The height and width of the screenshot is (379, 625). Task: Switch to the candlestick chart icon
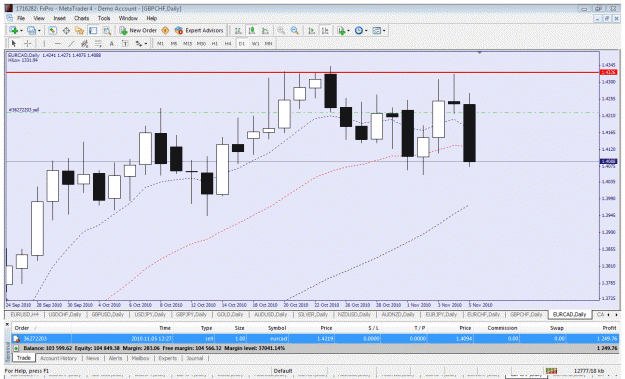click(252, 31)
